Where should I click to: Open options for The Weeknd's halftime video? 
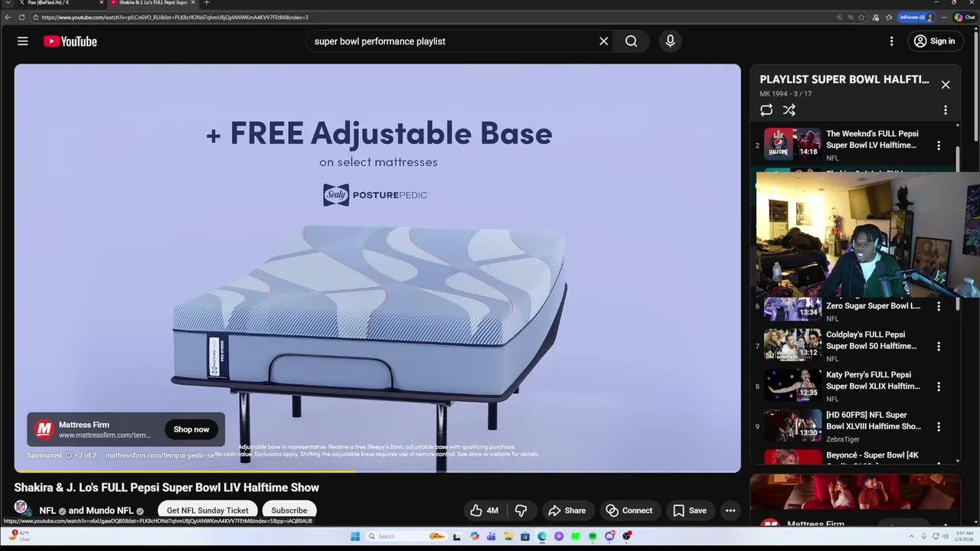pos(939,145)
